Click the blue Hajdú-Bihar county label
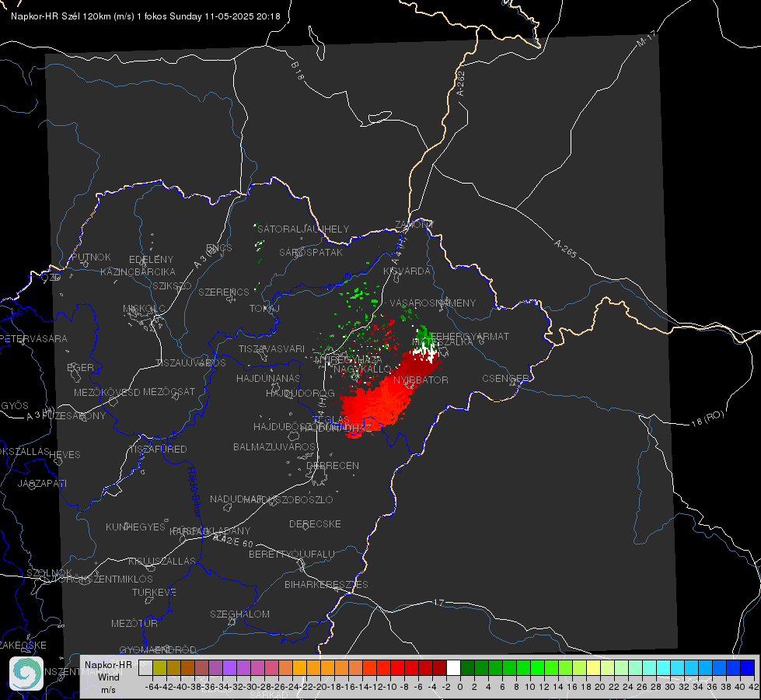 194,492
